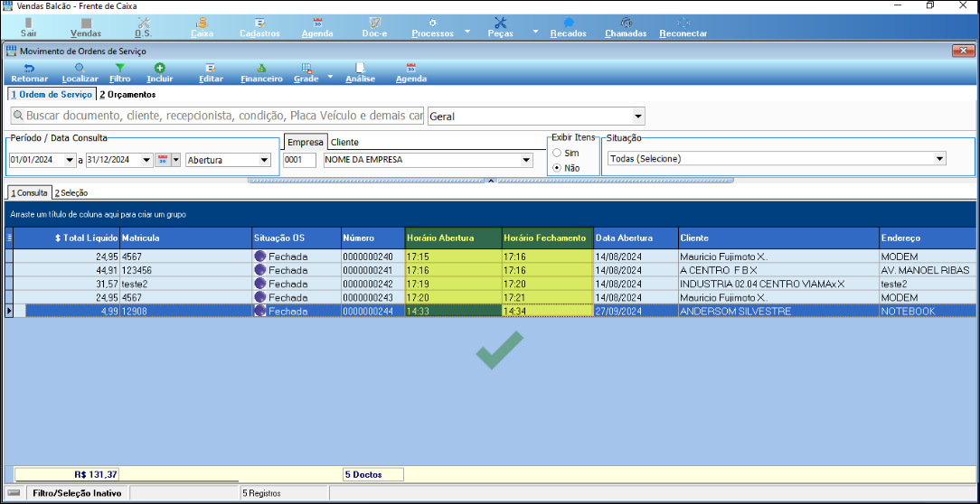Select Sim for Exibir Itens
Viewport: 980px width, 504px height.
pyautogui.click(x=557, y=153)
